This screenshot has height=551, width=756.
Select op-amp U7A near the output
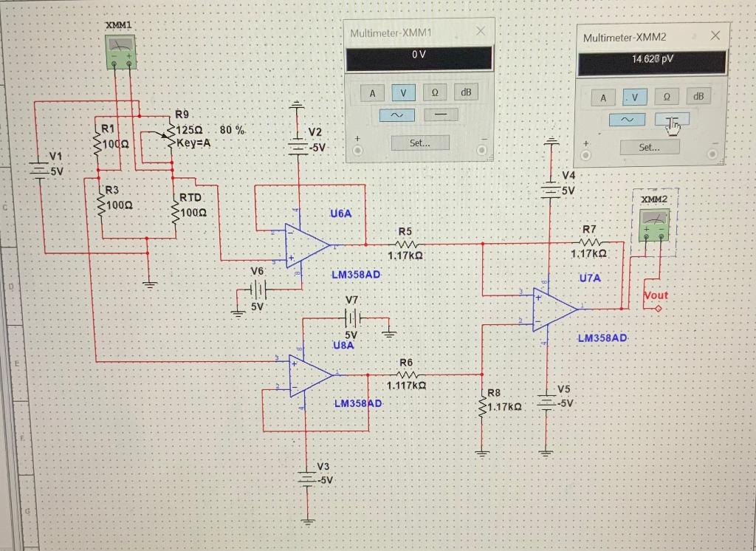(552, 309)
